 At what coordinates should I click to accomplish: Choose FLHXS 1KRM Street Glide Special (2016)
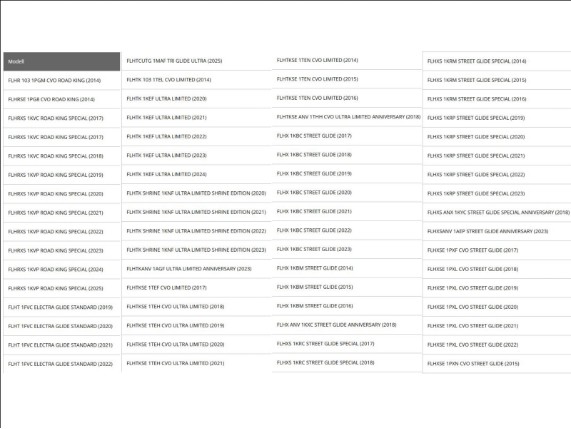477,99
